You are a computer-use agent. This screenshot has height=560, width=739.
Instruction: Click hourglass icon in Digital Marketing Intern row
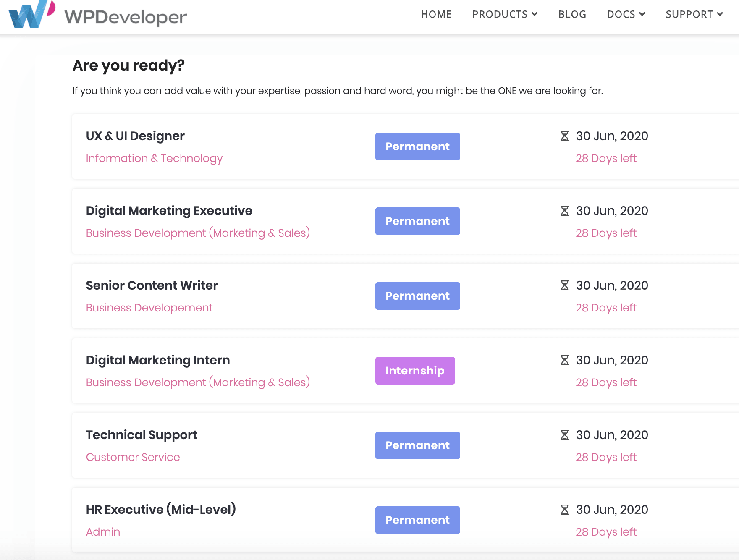(565, 360)
